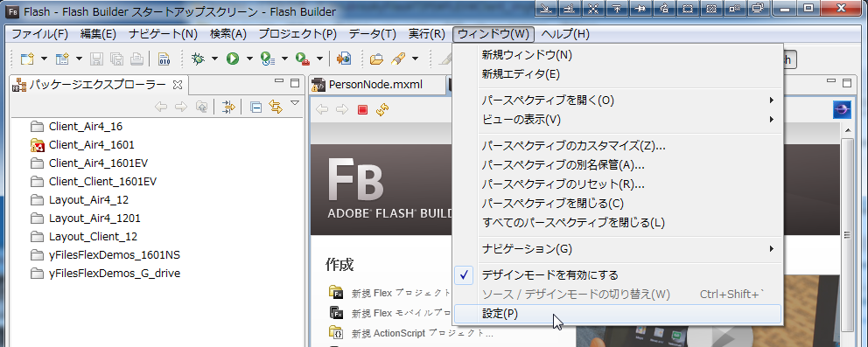Viewport: 868px width, 347px height.
Task: Choose パースペクティブのリセット(R)...
Action: 617,184
